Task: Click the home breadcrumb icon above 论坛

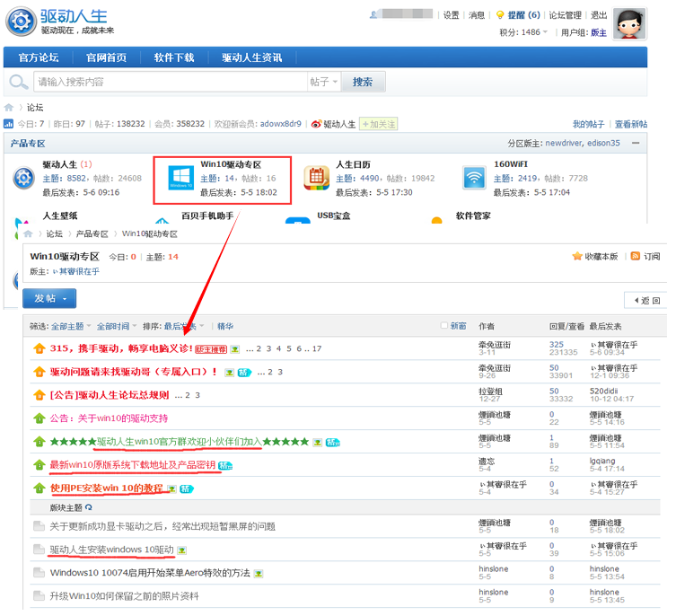Action: tap(9, 109)
